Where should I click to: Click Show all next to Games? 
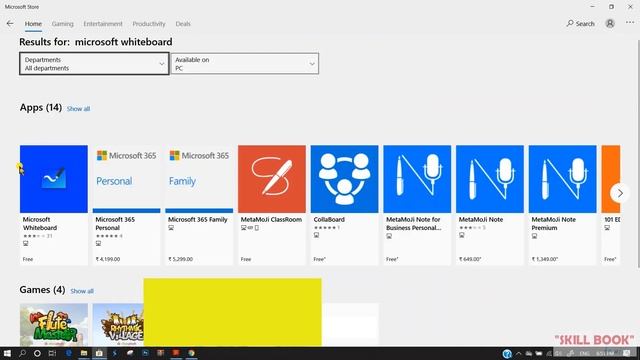82,291
